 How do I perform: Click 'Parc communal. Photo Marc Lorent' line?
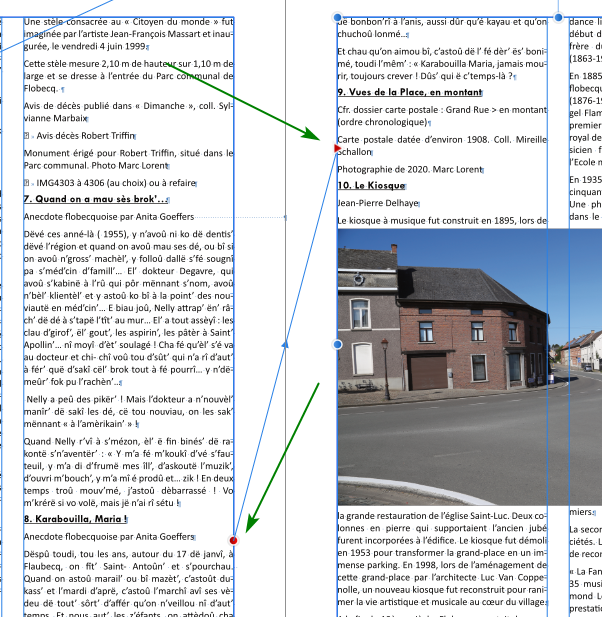click(x=96, y=165)
